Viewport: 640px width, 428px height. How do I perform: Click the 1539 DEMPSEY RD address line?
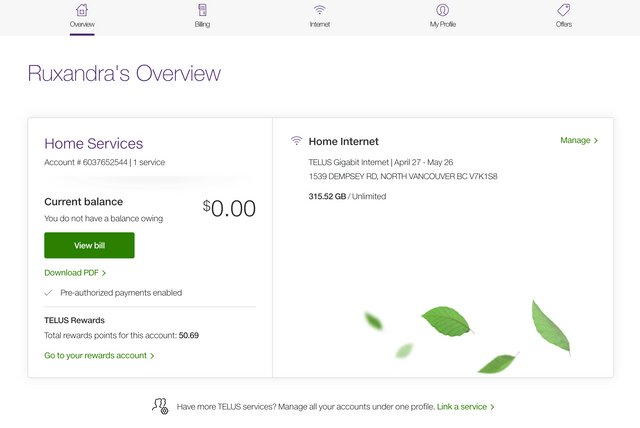(x=403, y=176)
